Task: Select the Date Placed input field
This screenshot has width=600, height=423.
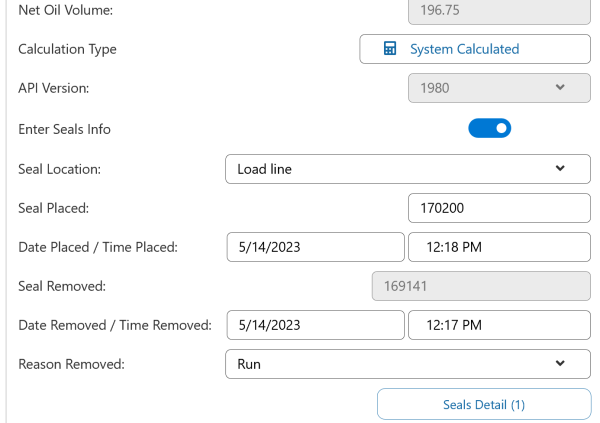Action: (315, 247)
